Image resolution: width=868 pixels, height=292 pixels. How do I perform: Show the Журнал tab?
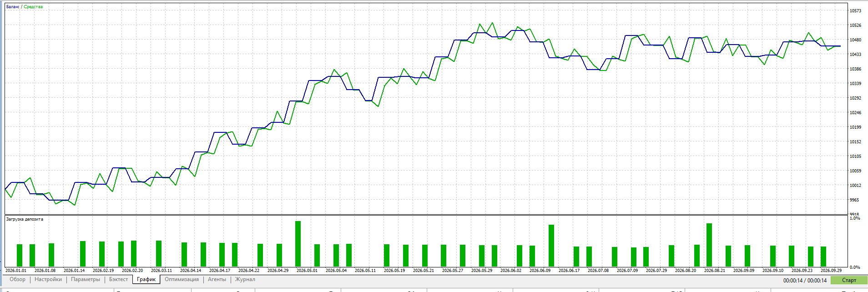[x=245, y=279]
